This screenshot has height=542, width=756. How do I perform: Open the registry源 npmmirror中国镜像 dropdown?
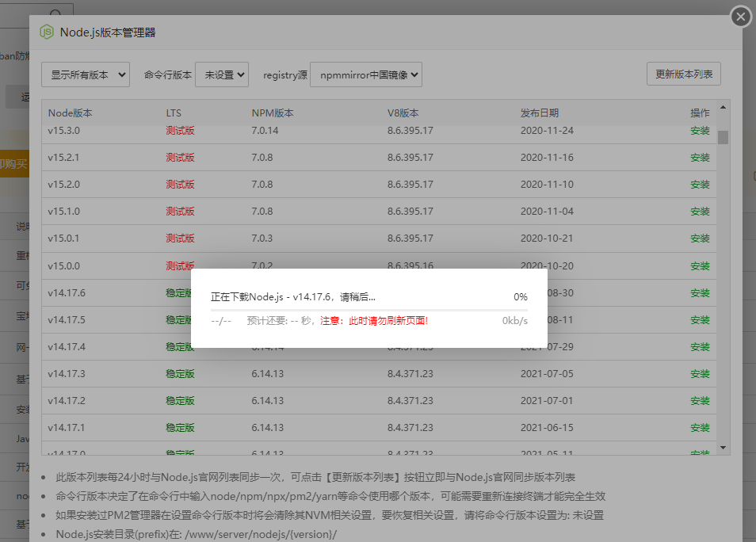(x=366, y=74)
